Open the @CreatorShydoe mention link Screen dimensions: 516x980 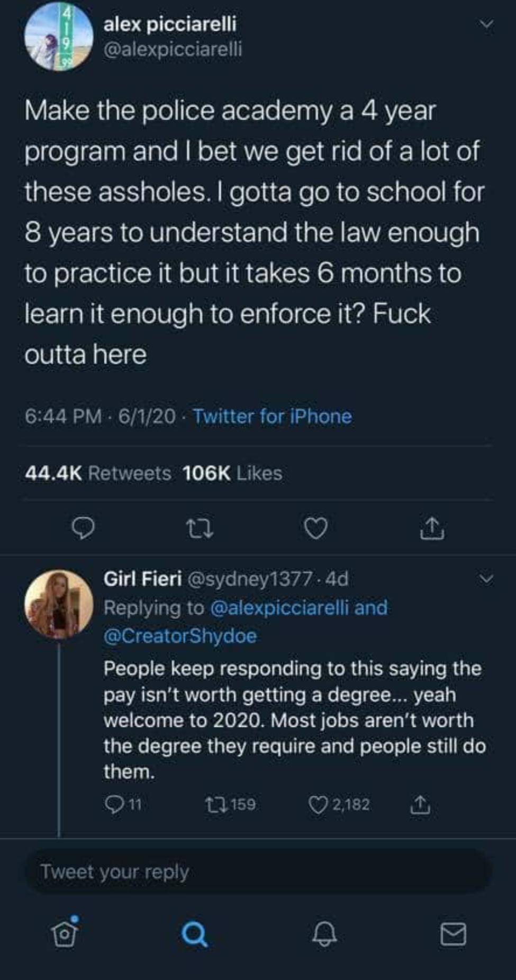point(180,636)
